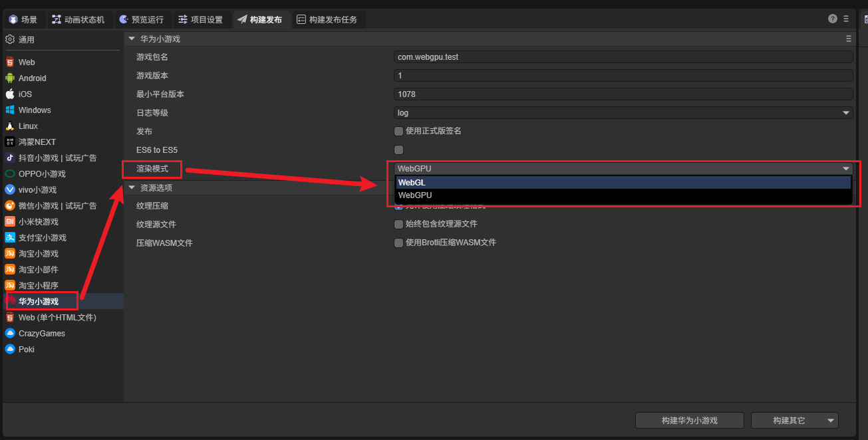This screenshot has width=868, height=440.
Task: Click the Xiaomi 小米快游戏 icon
Action: coord(10,221)
